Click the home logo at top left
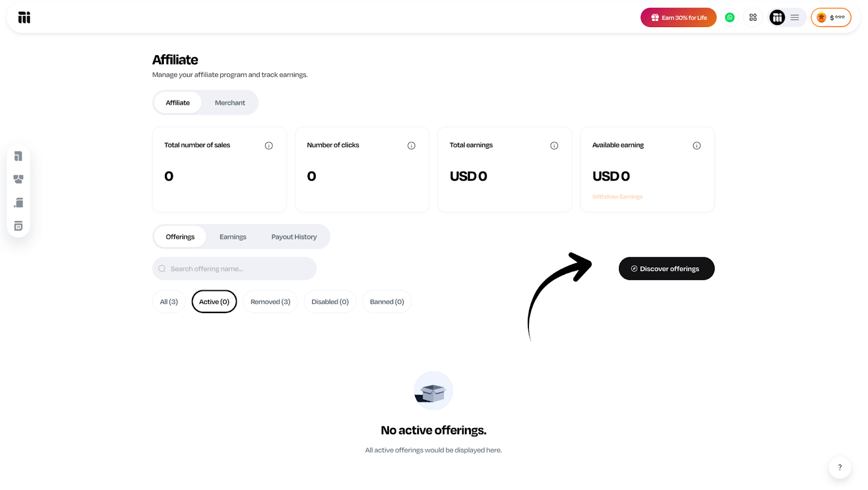868x490 pixels. (x=24, y=17)
